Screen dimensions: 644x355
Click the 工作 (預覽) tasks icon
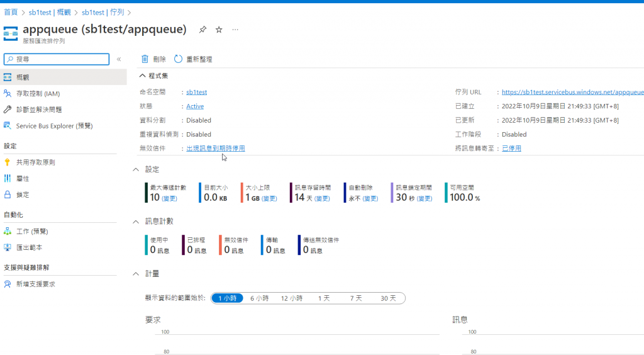tap(8, 232)
